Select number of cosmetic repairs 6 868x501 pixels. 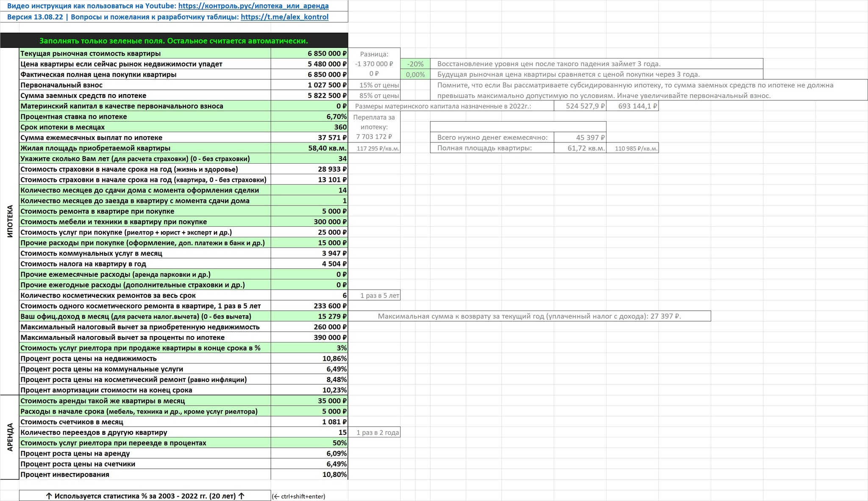point(309,295)
